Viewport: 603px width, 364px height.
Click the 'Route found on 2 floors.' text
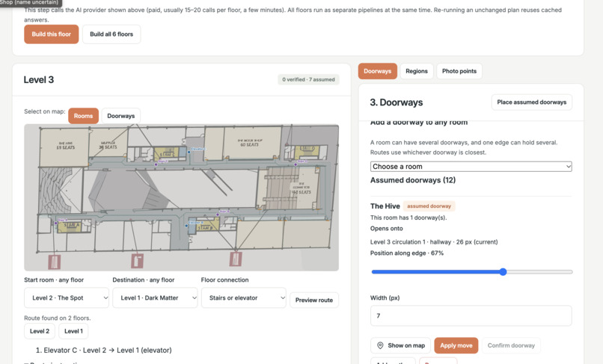point(58,318)
